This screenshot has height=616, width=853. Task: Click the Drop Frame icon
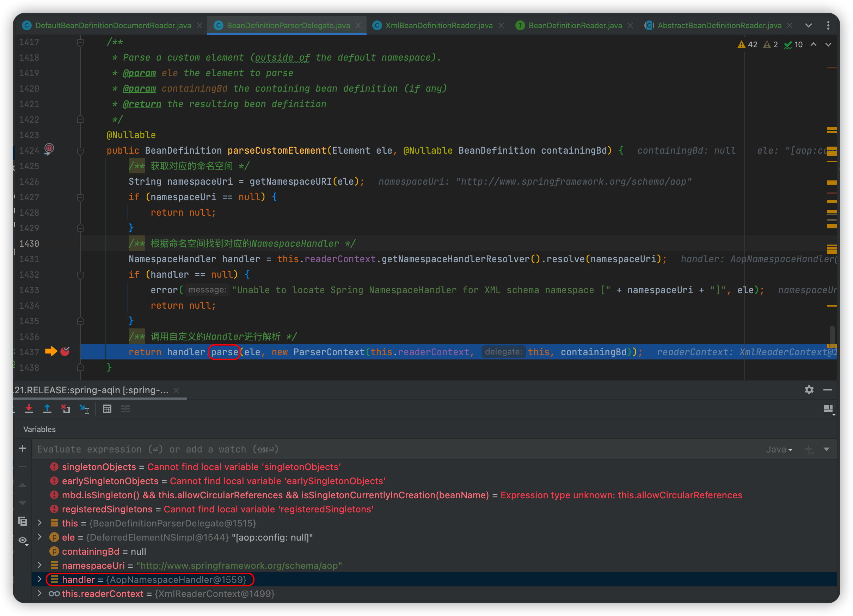pyautogui.click(x=66, y=409)
